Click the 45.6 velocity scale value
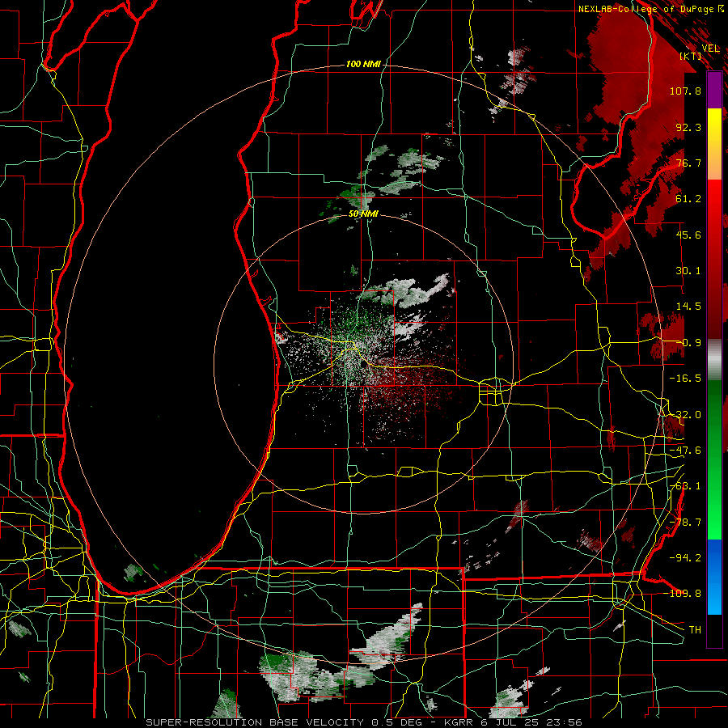Image resolution: width=728 pixels, height=728 pixels. [688, 235]
